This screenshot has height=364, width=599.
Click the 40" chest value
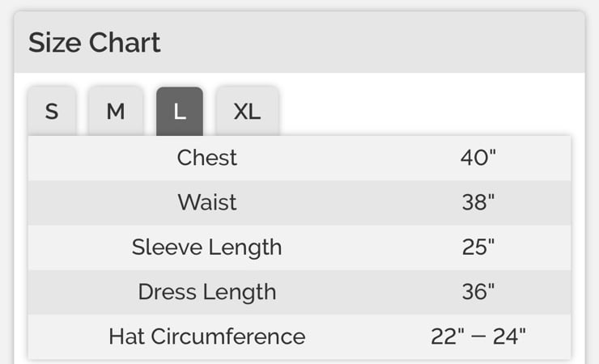coord(478,158)
